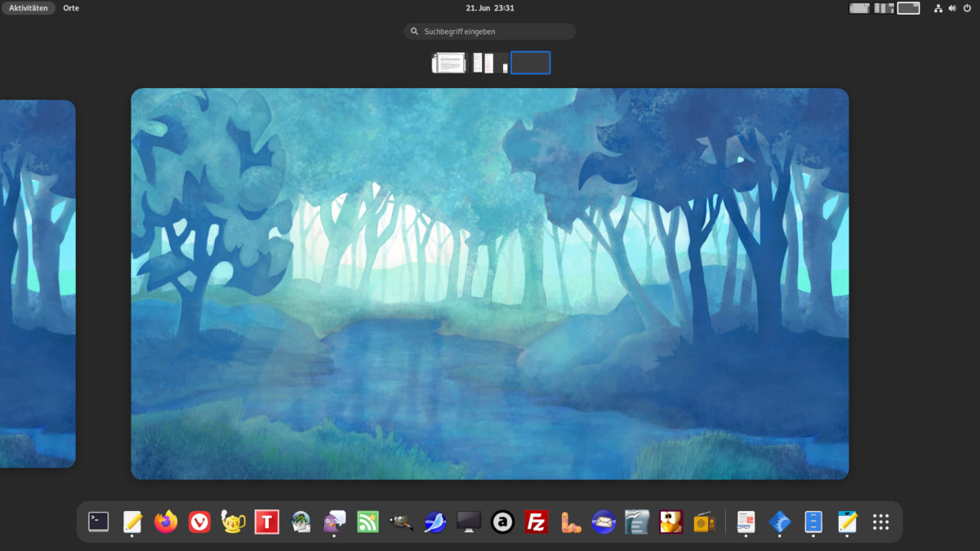Open the clock showing 21. Jun 23:31

490,8
